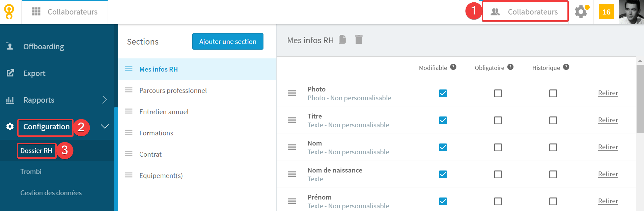This screenshot has height=211, width=644.
Task: Click the reorder handle of Photo field
Action: click(292, 93)
